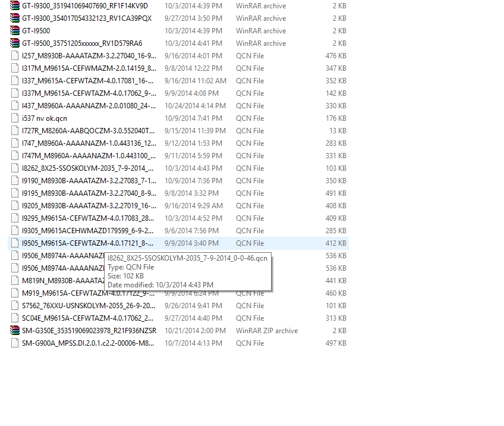Select file name GT-I9500_35751205xxxxxx_RV1D579RA6
504x426 pixels.
pyautogui.click(x=82, y=43)
